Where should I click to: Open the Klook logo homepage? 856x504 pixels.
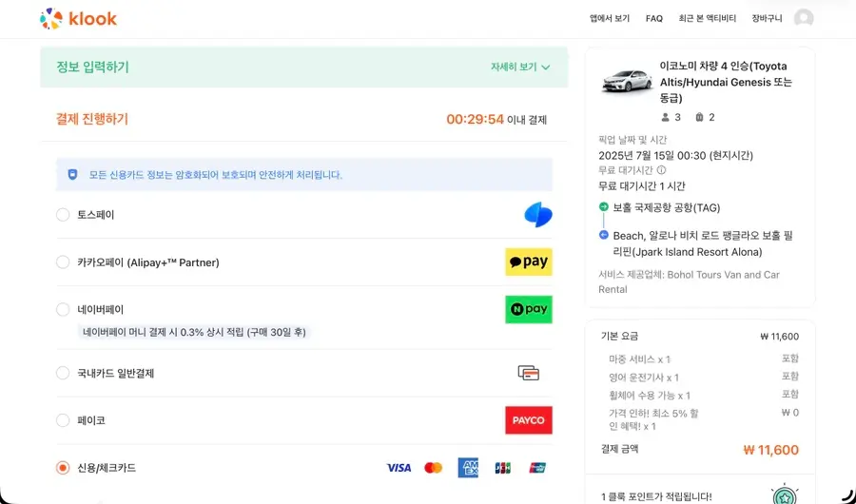coord(78,19)
